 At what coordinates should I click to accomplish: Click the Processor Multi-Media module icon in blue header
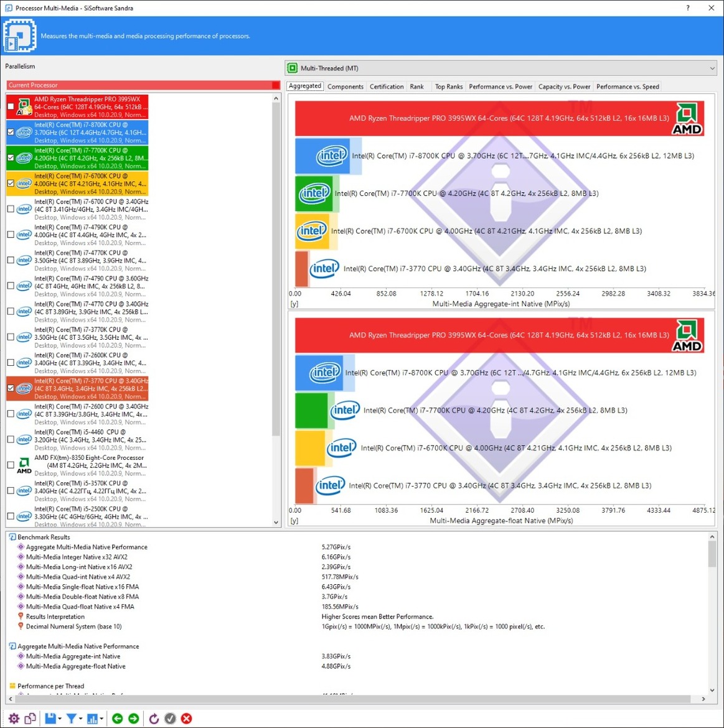(19, 35)
